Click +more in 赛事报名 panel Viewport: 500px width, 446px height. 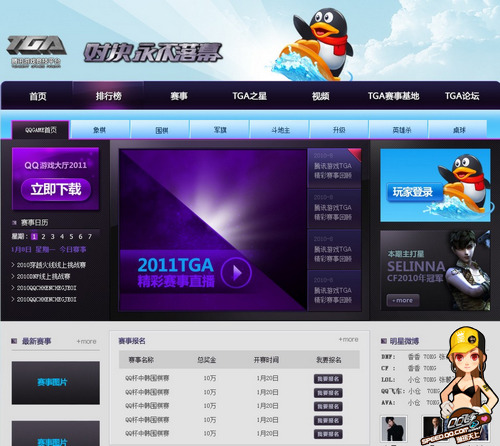click(x=348, y=339)
